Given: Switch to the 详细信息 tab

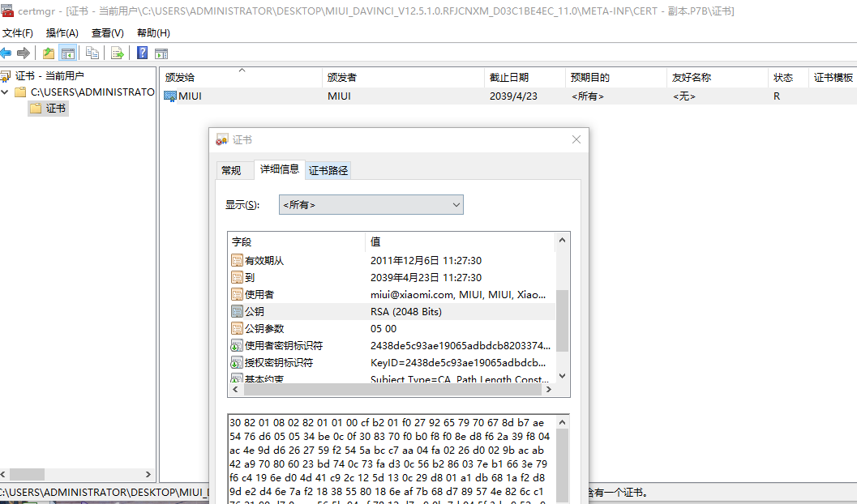Looking at the screenshot, I should click(x=279, y=169).
